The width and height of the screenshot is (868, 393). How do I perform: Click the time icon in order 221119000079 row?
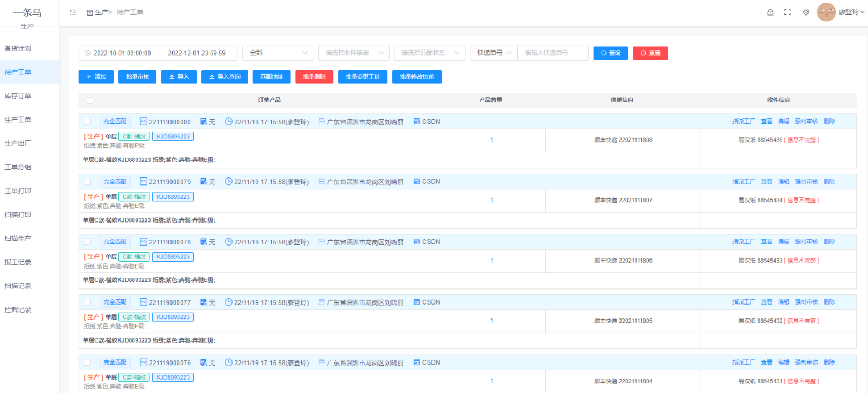click(x=228, y=182)
